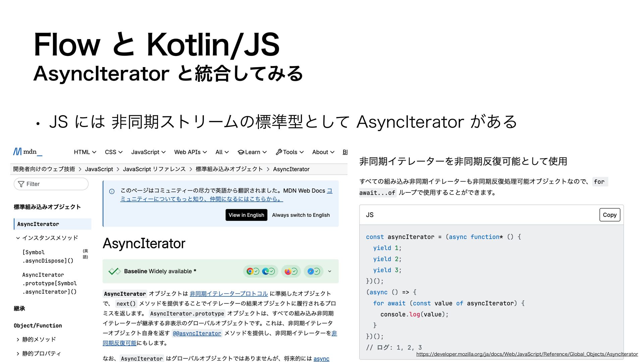
Task: Open [Symbol.asyncDispose]() sidebar entry
Action: pos(48,256)
